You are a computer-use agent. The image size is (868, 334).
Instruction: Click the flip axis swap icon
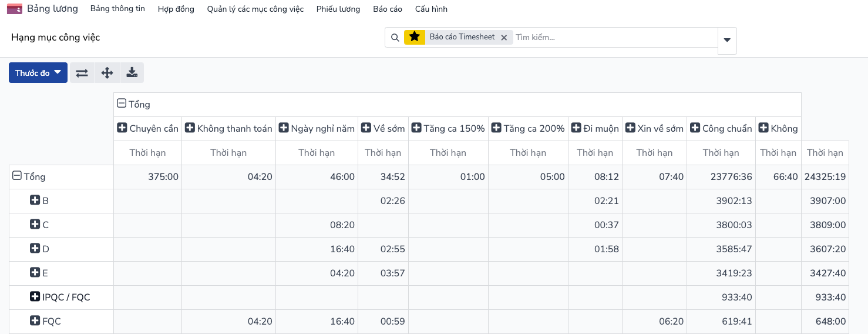click(x=82, y=73)
